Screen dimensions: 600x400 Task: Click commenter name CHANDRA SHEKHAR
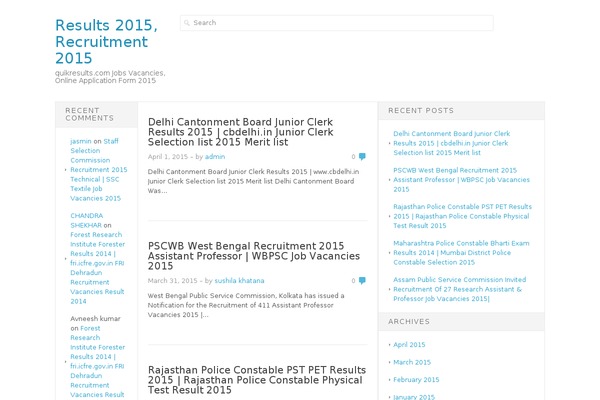tap(86, 220)
